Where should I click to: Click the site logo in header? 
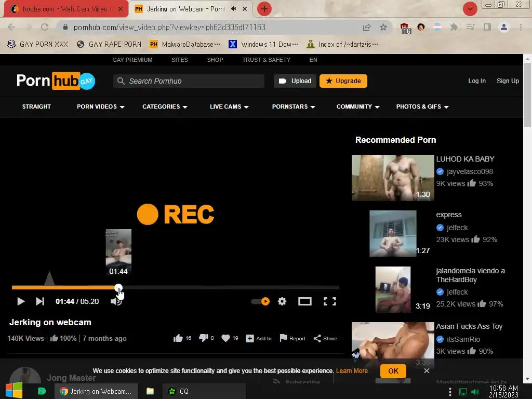point(56,81)
